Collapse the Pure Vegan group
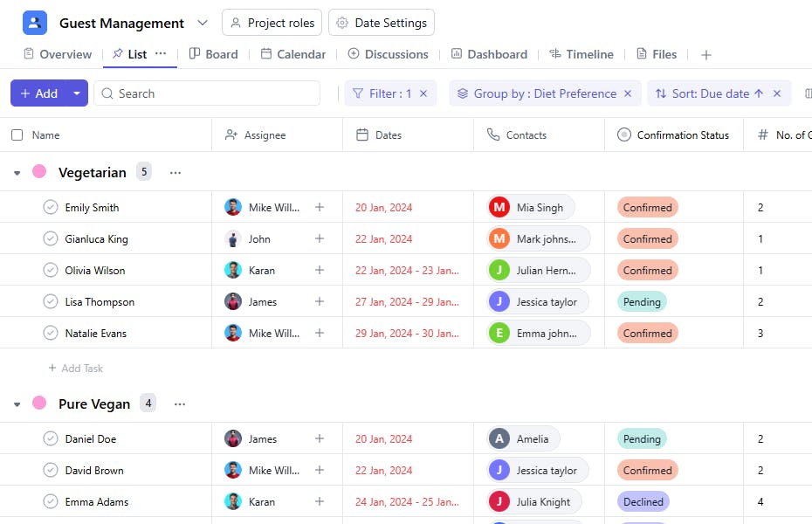This screenshot has height=524, width=812. click(x=17, y=404)
